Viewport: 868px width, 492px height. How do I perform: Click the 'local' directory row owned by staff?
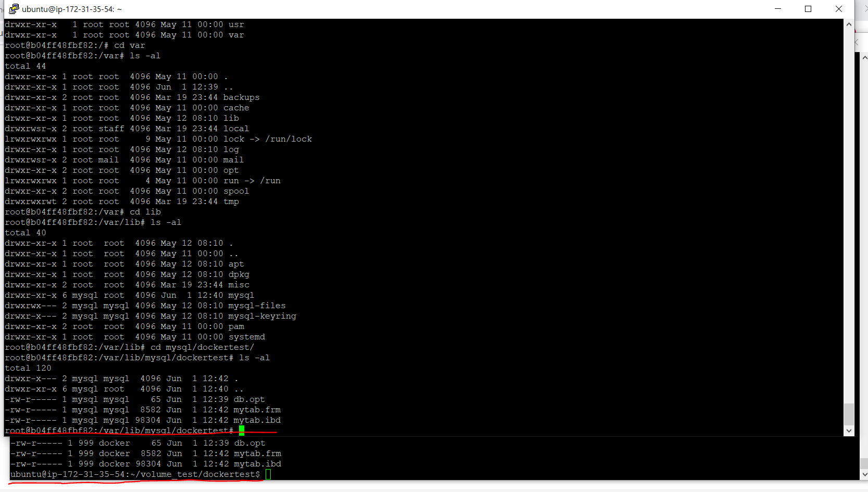(x=127, y=129)
